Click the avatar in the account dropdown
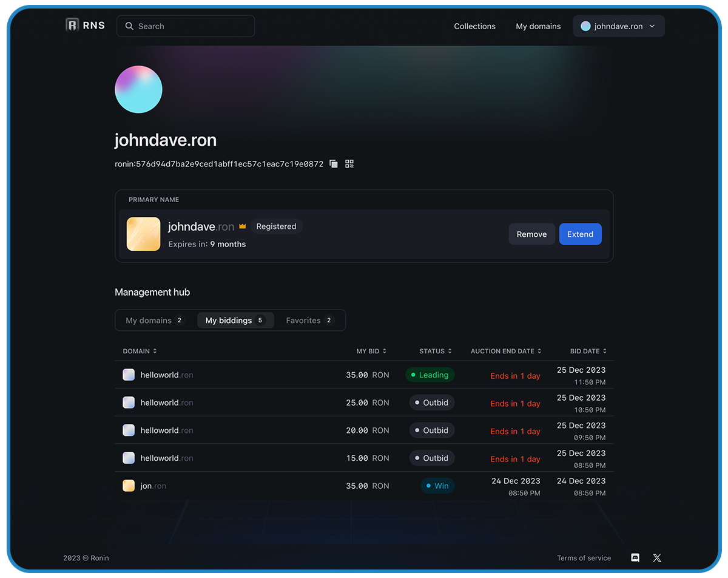This screenshot has height=578, width=728. coord(585,26)
